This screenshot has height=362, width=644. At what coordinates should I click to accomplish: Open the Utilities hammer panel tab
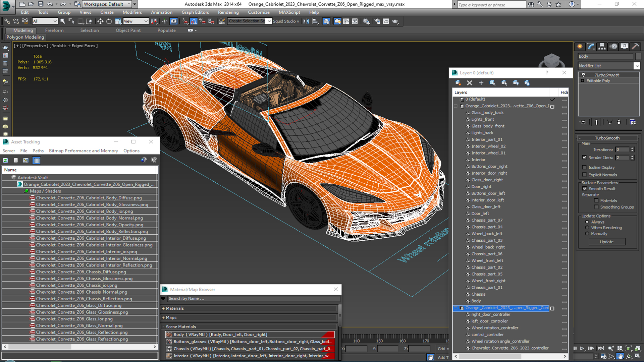coord(635,46)
